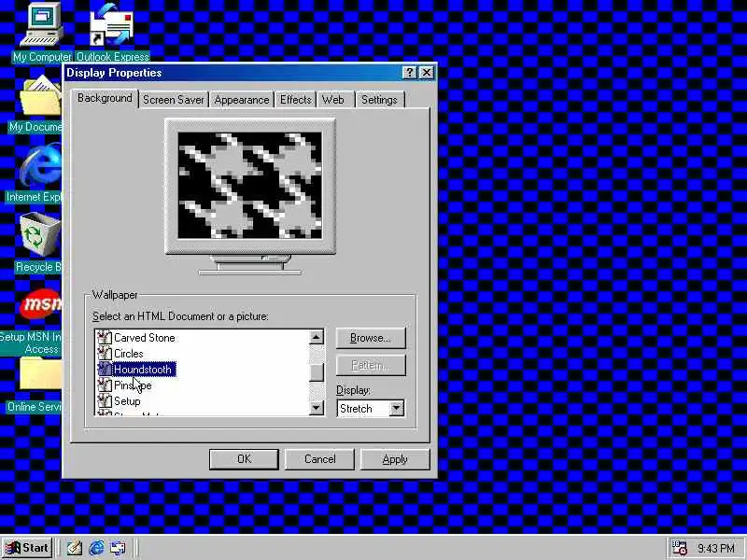Close the Display Properties dialog
Screen dimensions: 747x560
(x=427, y=73)
